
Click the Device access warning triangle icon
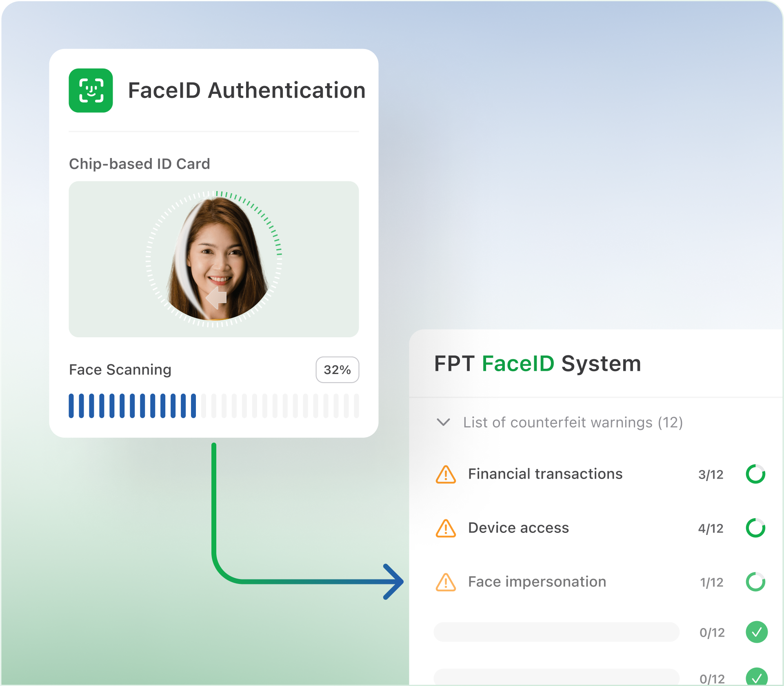coord(446,528)
